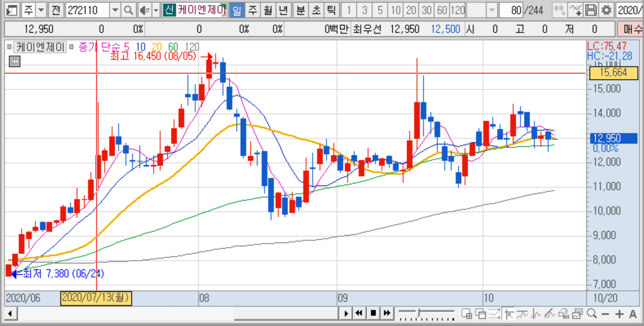The image size is (644, 326).
Task: Click the 매수 buy button
Action: point(630,29)
